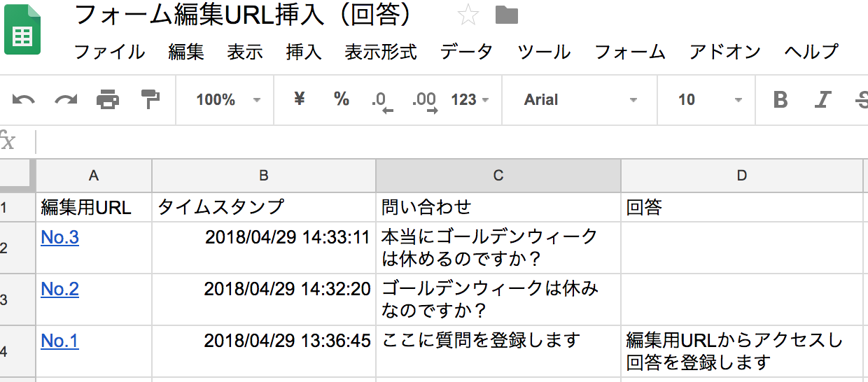Select empty 回答 cell in No.3 row
The height and width of the screenshot is (382, 868).
point(742,248)
